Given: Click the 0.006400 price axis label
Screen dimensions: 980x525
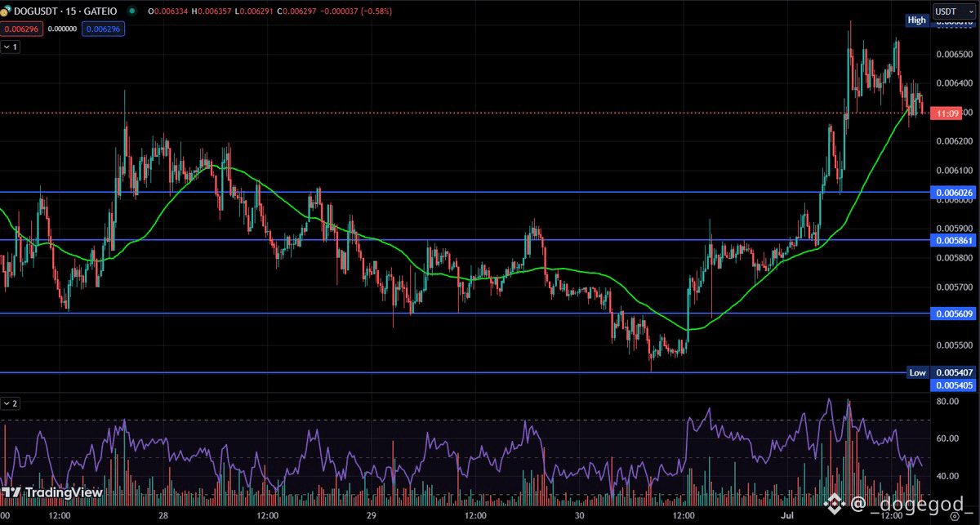Looking at the screenshot, I should click(954, 83).
